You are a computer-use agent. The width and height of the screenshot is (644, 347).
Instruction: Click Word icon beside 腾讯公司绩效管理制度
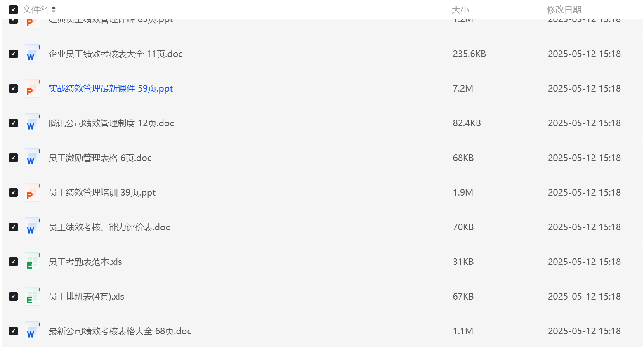click(x=32, y=123)
